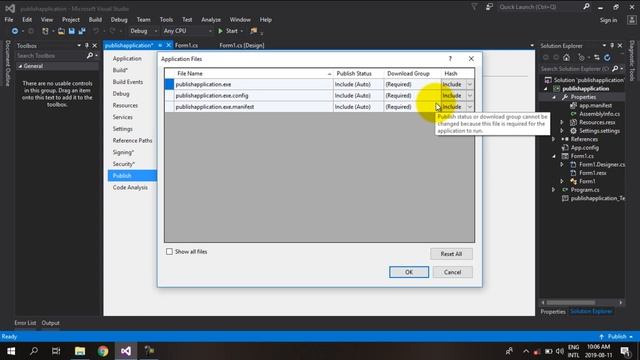Click the taskbar search icon
Screen dimensions: 640x360
pos(34,351)
